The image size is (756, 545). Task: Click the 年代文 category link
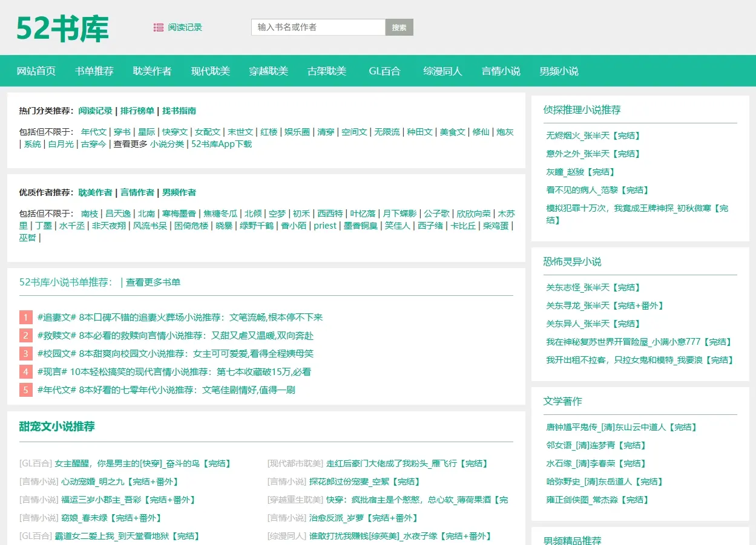[x=94, y=132]
